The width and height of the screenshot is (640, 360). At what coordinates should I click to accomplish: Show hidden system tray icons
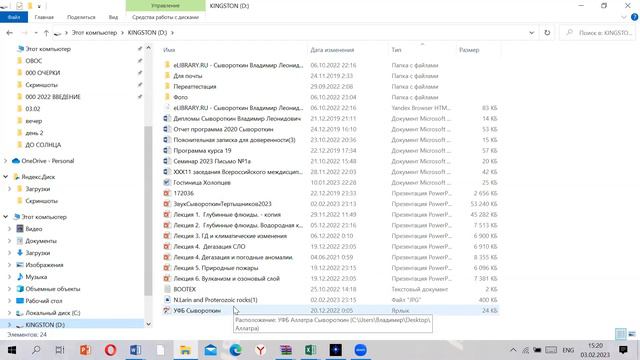click(513, 350)
